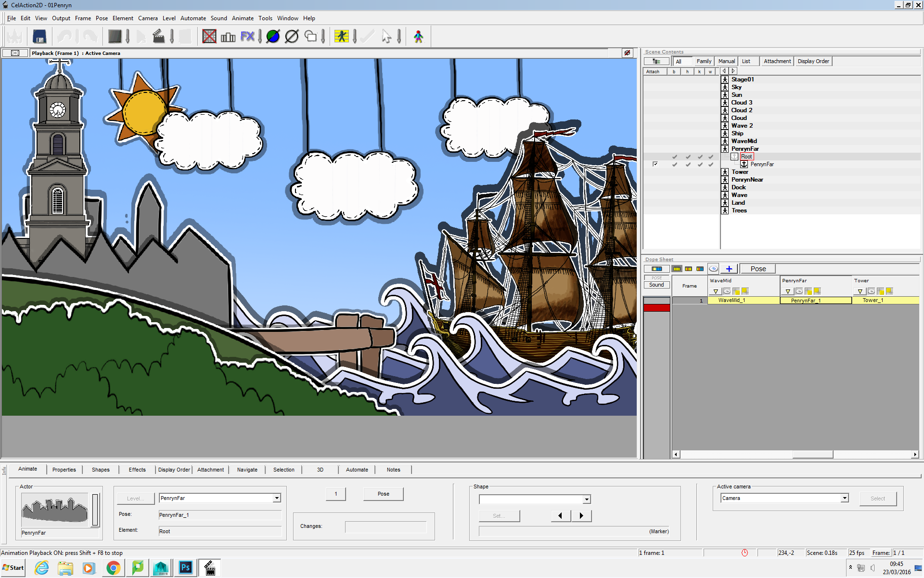
Task: Open Photoshop from the taskbar
Action: (185, 568)
